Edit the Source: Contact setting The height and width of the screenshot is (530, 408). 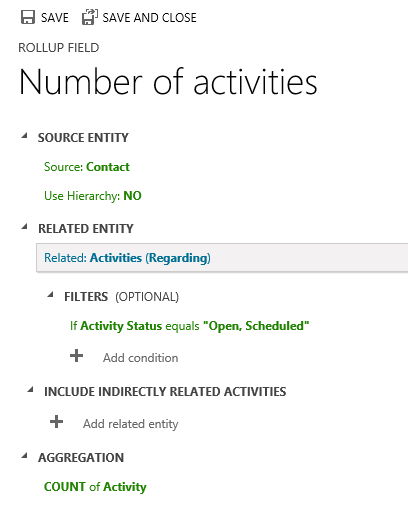pyautogui.click(x=87, y=167)
